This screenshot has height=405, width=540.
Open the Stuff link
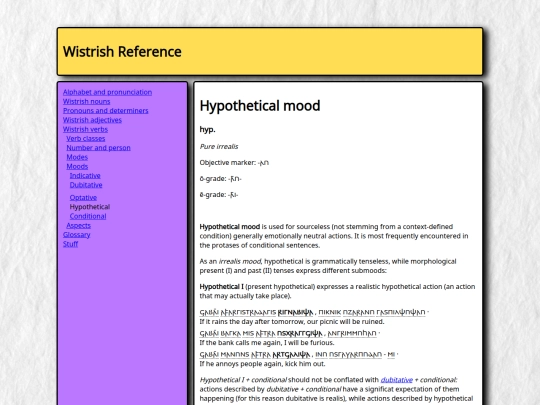click(71, 244)
